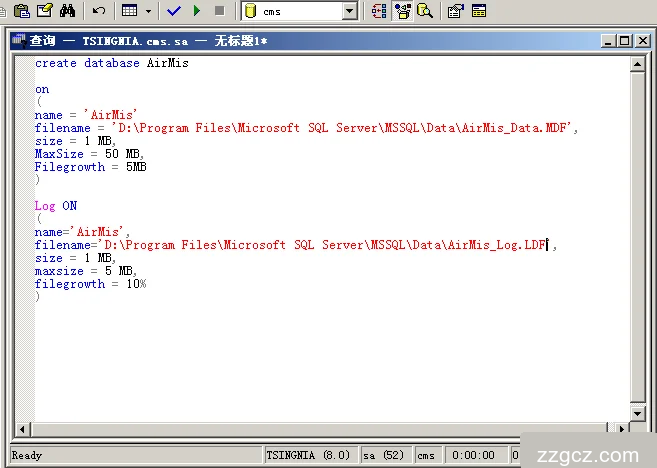657x468 pixels.
Task: Toggle the Object Browser icon
Action: coord(403,11)
